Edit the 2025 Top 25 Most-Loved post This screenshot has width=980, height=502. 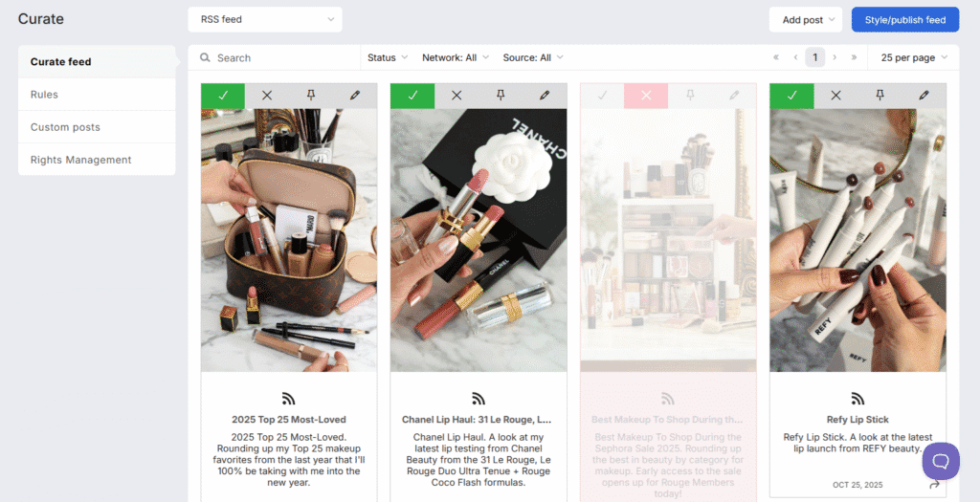tap(355, 96)
